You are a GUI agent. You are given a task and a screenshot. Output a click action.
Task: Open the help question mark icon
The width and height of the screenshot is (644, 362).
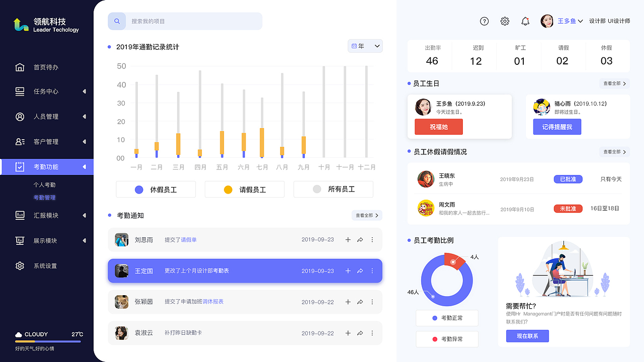coord(484,21)
